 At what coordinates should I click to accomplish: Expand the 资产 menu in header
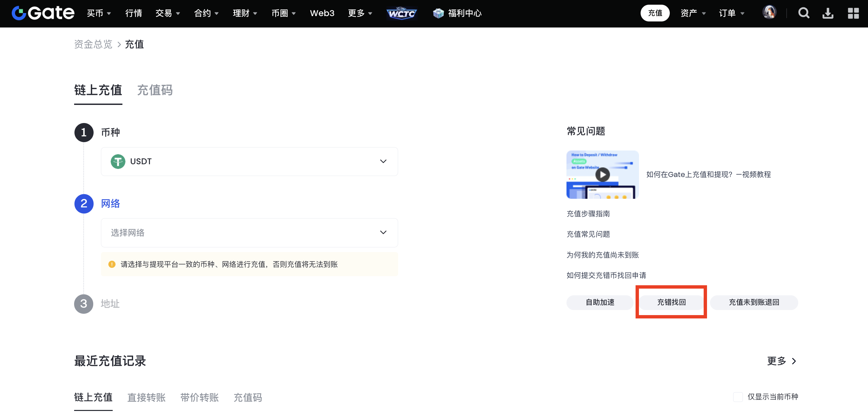(x=693, y=13)
